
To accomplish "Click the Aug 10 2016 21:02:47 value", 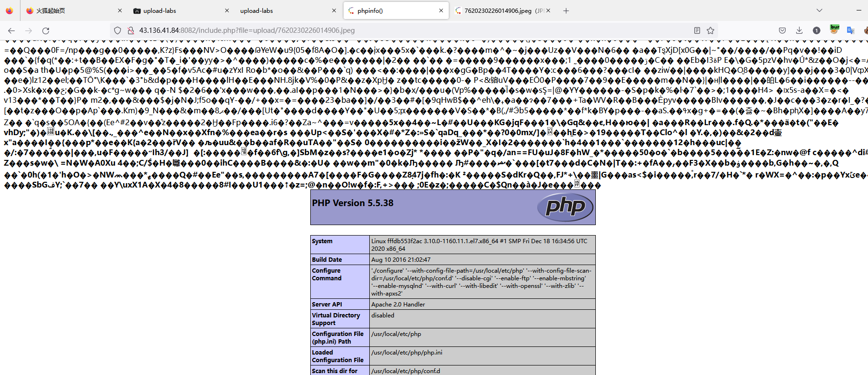I will 401,260.
